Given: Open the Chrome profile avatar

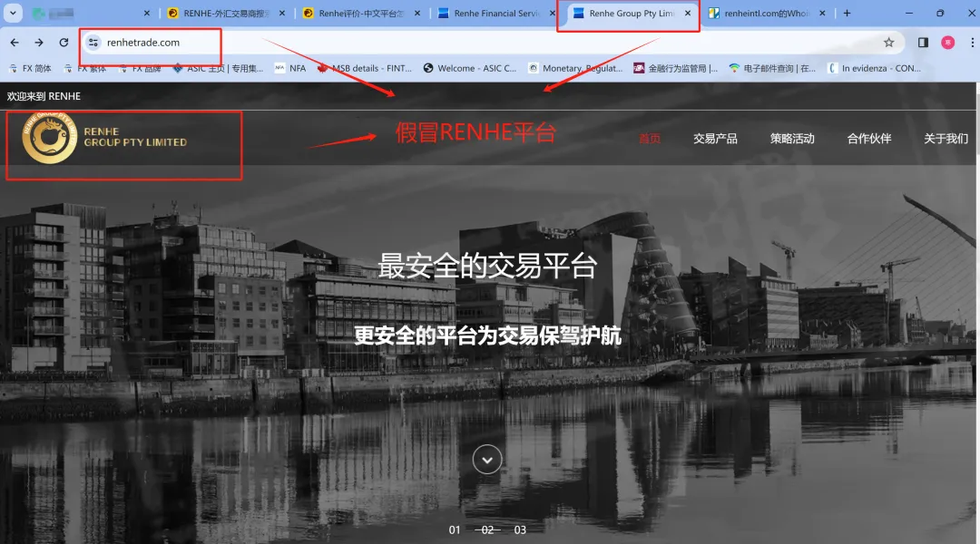Looking at the screenshot, I should coord(948,43).
